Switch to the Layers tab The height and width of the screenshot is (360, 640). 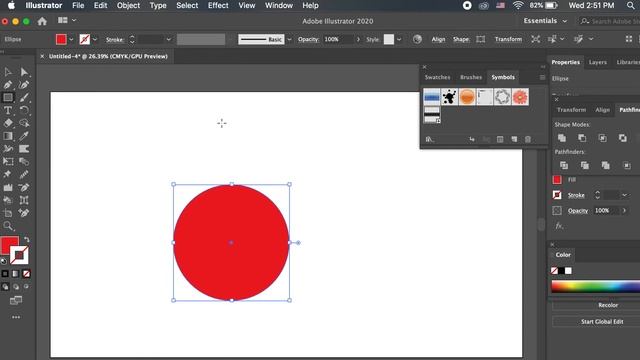coord(598,62)
